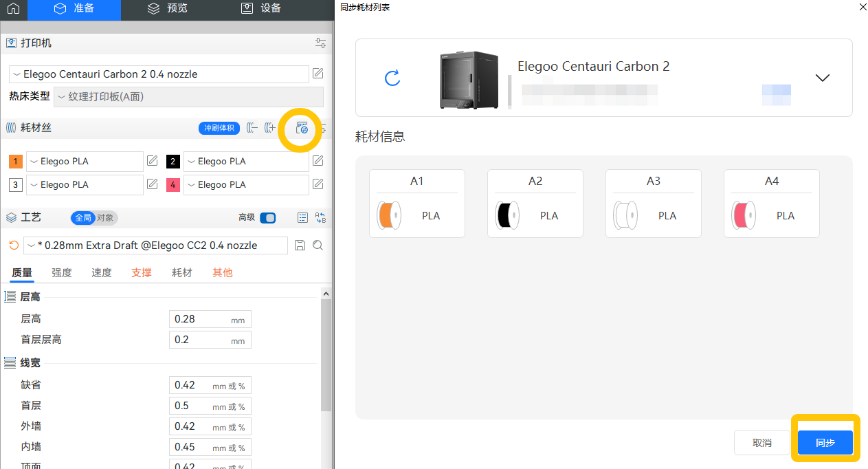
Task: Refresh the printer in sync dialog
Action: 392,78
